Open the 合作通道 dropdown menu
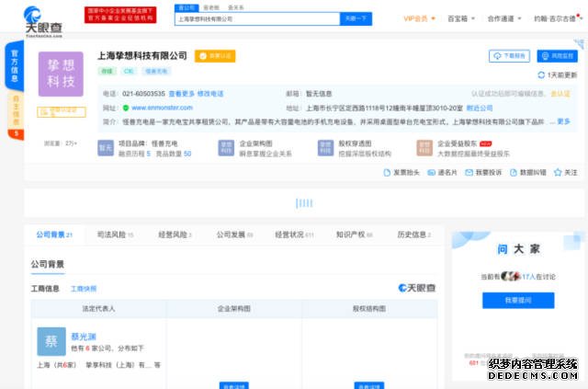This screenshot has width=588, height=389. 504,18
